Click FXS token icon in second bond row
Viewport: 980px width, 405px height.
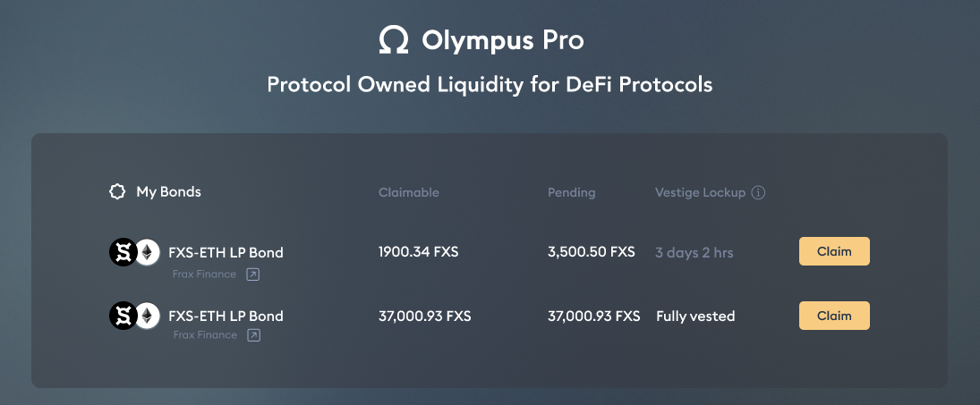(x=124, y=316)
